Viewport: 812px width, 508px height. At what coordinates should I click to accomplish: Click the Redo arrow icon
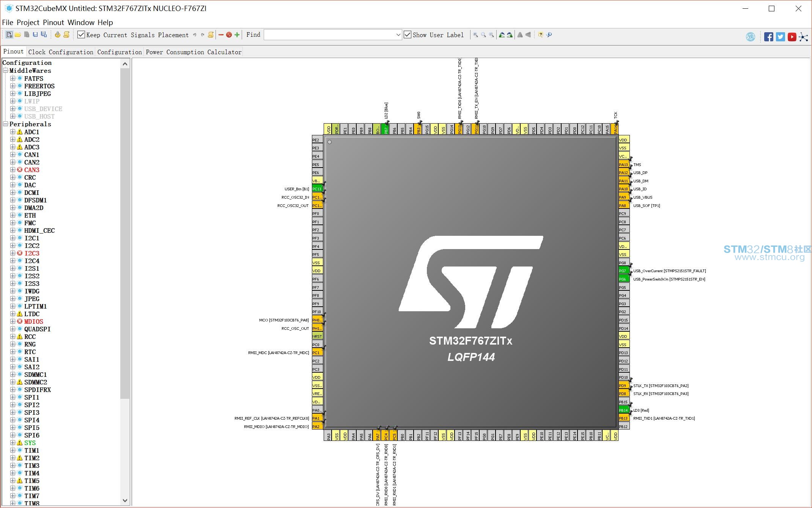click(x=203, y=35)
